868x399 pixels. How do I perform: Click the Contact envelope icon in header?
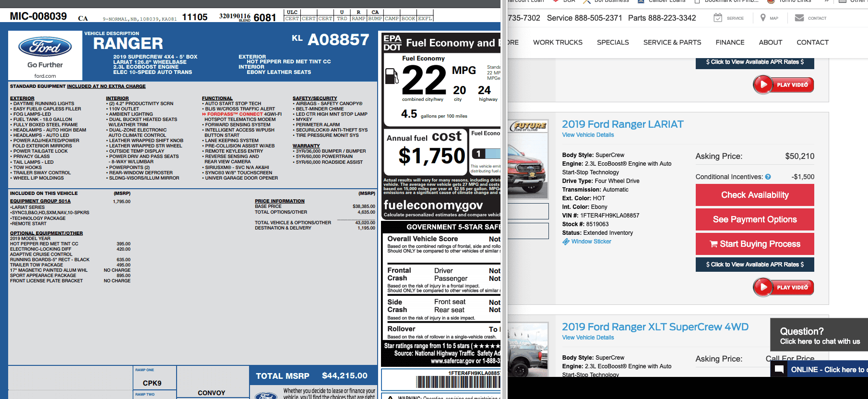pos(799,18)
